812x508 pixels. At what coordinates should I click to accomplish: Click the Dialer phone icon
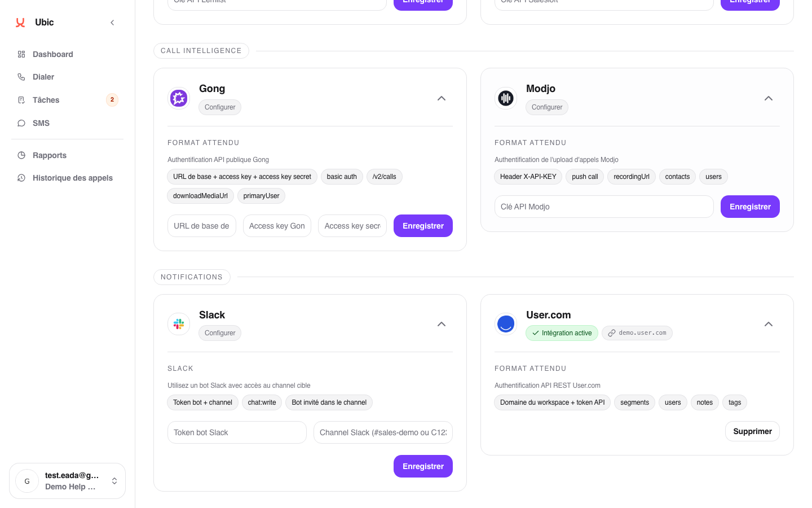point(21,77)
